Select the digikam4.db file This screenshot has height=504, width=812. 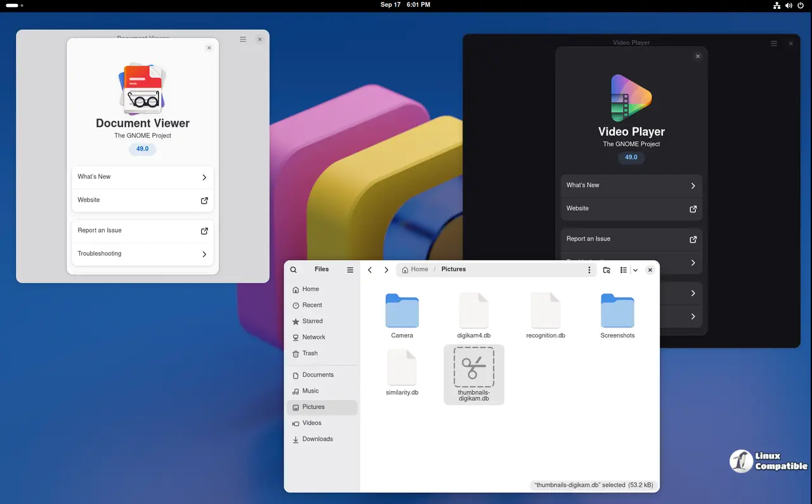click(x=474, y=315)
